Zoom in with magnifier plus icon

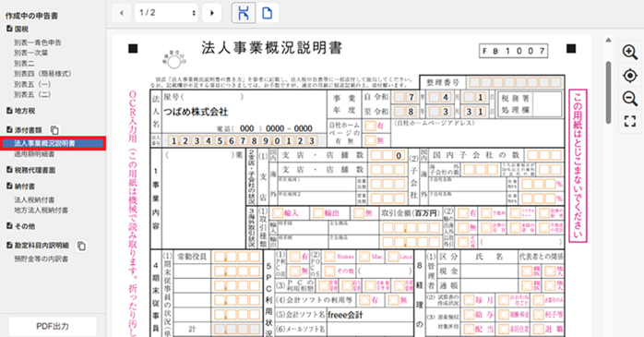point(629,53)
